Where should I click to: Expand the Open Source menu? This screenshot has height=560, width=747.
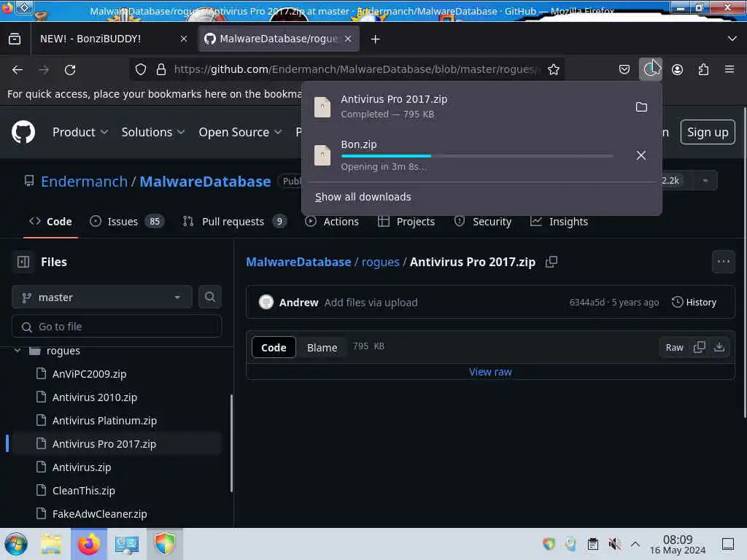pos(241,133)
